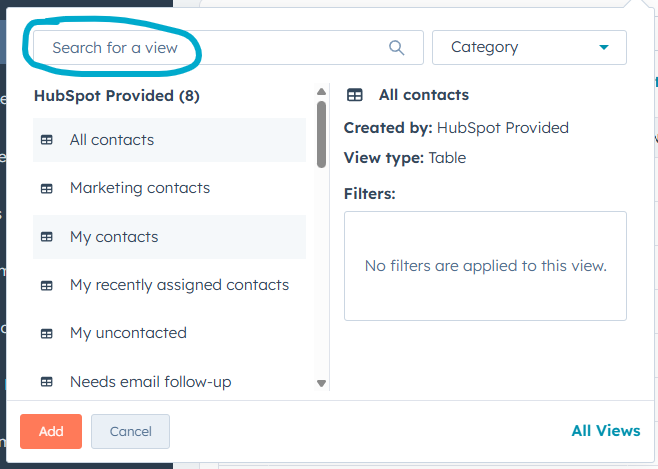Click table icon beside Marketing contacts
The width and height of the screenshot is (658, 469).
46,188
